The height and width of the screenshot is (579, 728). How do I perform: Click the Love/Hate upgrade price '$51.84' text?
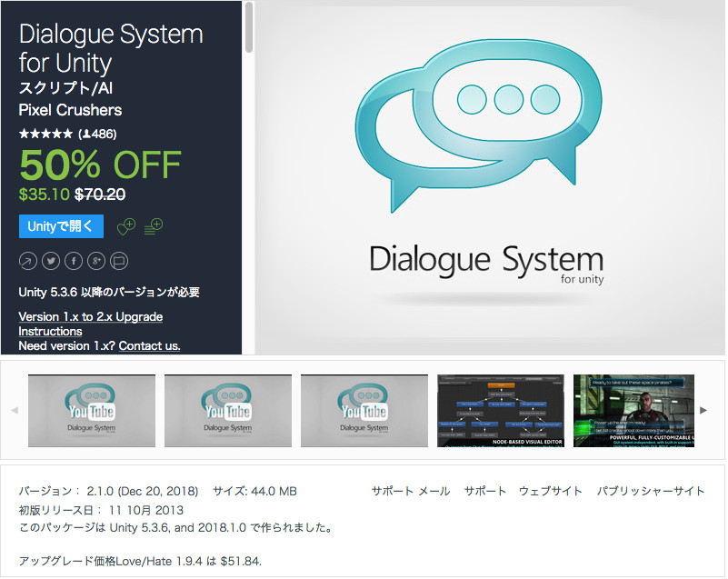click(241, 562)
